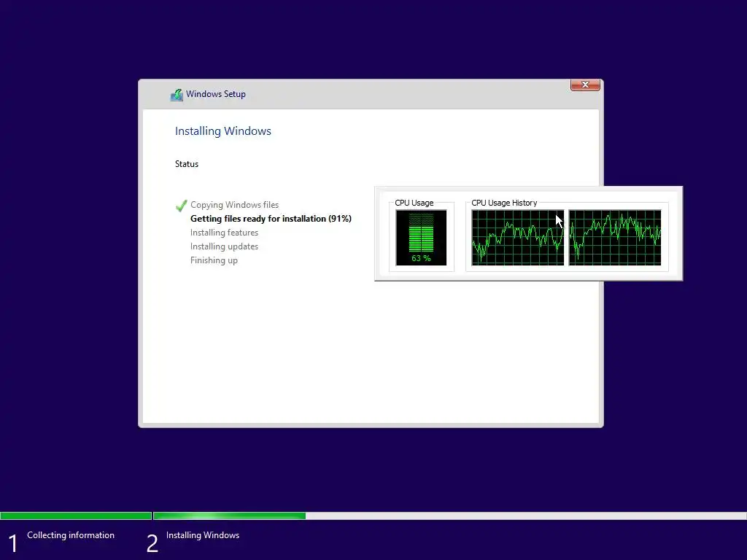Click the 'Collecting information' progress bar segment
Screen dimensions: 747x560
coord(76,516)
